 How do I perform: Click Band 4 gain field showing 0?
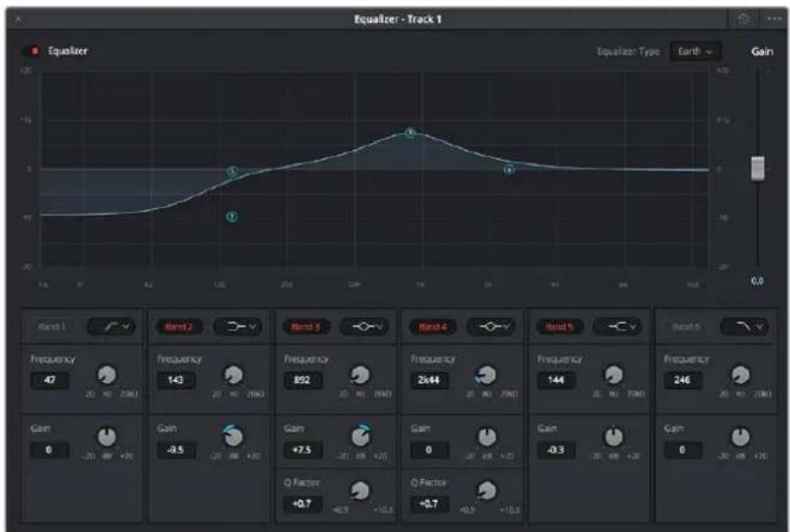[x=430, y=450]
